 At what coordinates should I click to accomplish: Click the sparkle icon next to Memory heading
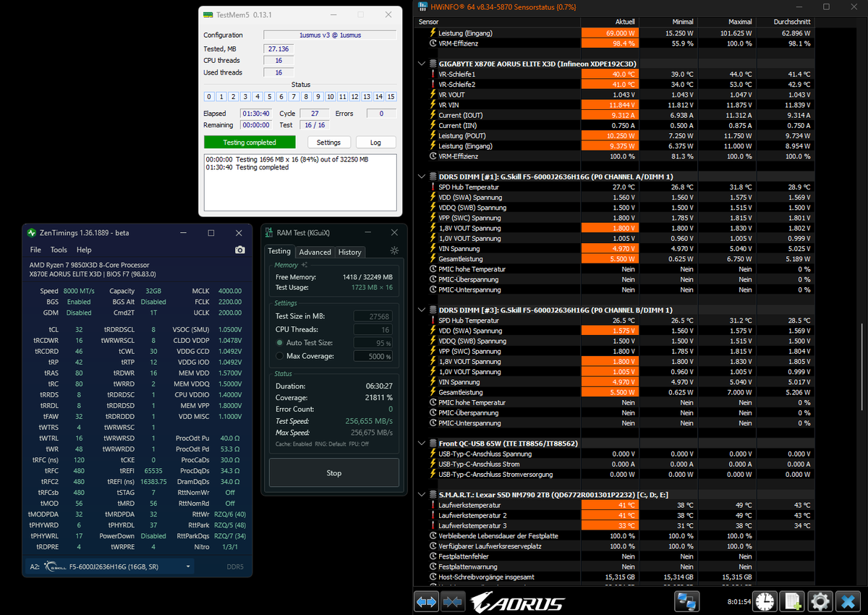(305, 266)
